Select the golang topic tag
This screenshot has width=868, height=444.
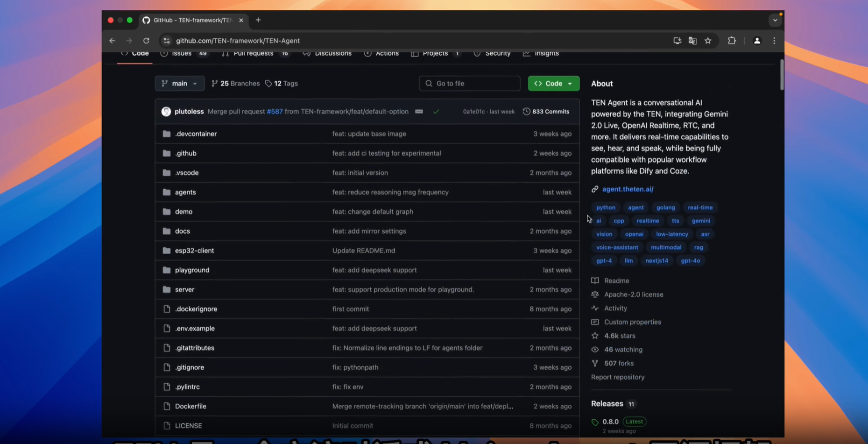665,208
